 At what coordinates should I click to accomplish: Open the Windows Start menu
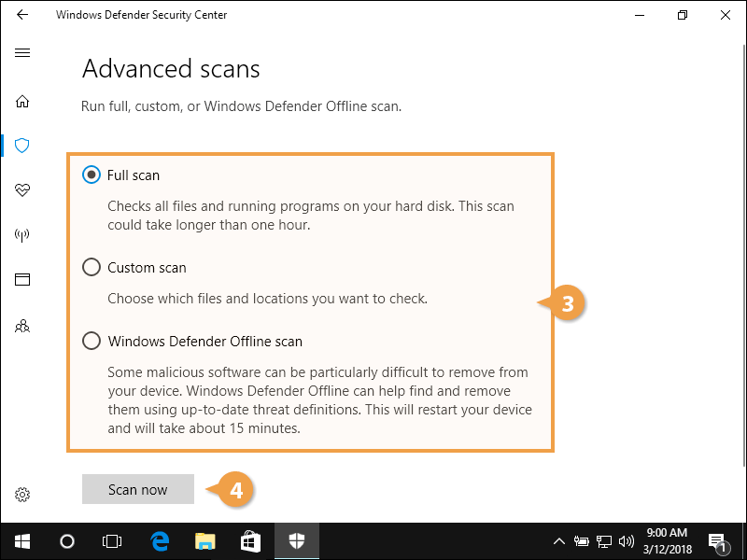pos(22,541)
